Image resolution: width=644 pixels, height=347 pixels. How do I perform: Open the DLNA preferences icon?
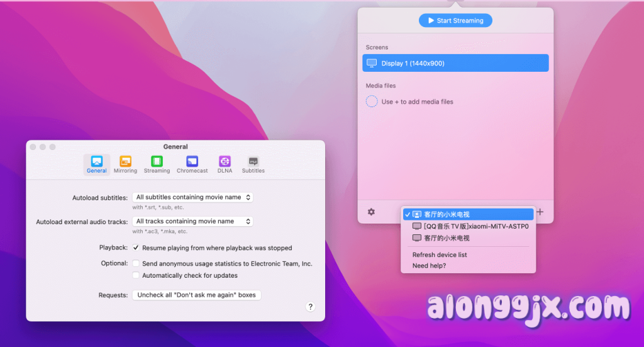pos(225,162)
